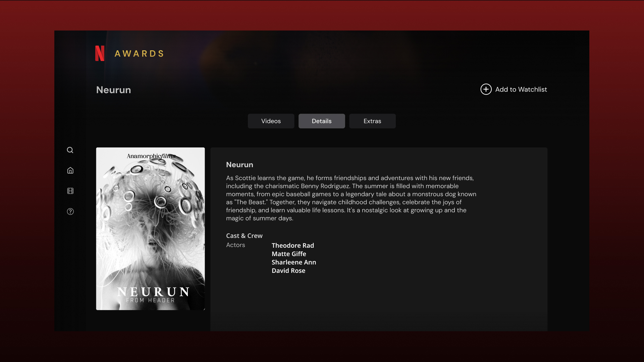Open the Details tab
644x362 pixels.
point(321,121)
